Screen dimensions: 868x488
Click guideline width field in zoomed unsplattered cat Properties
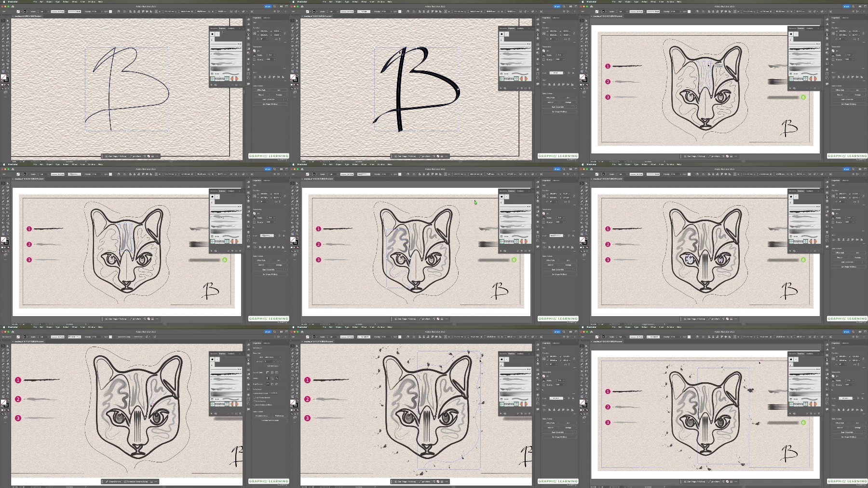click(273, 393)
